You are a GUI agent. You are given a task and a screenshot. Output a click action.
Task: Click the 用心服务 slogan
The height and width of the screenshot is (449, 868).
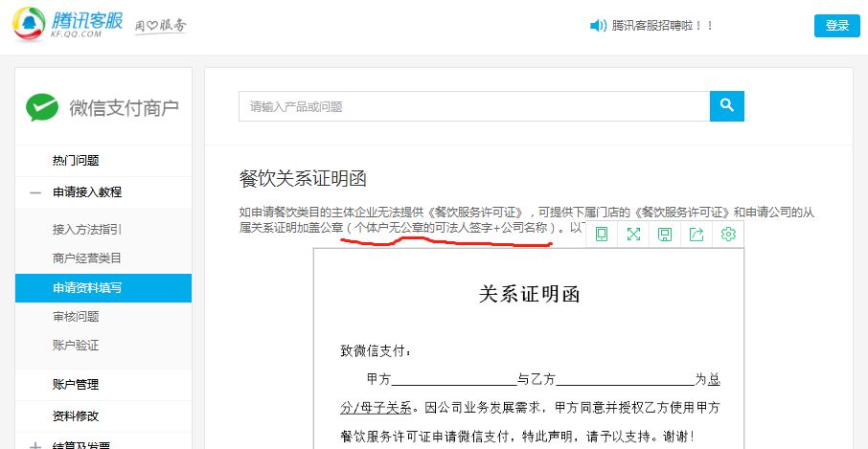click(161, 26)
